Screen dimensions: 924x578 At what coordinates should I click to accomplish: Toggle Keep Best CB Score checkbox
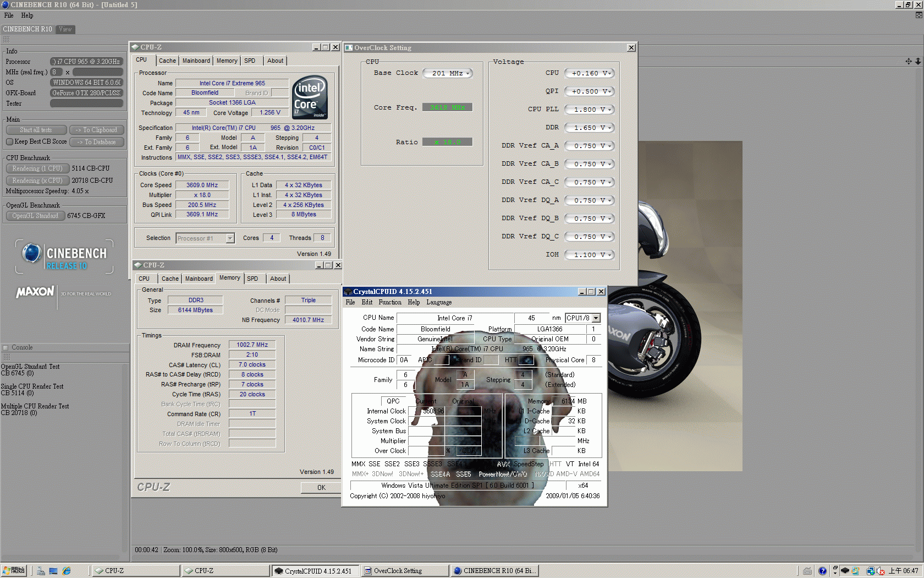click(9, 141)
